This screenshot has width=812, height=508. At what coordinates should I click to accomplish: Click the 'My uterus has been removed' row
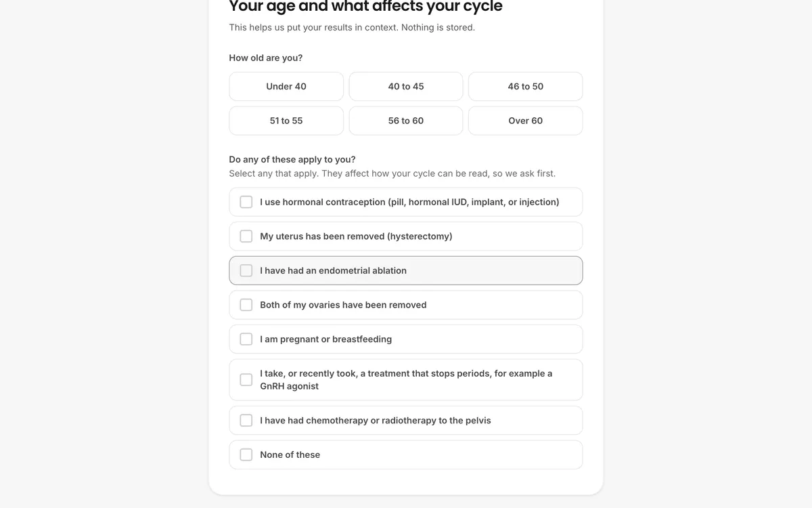coord(406,236)
